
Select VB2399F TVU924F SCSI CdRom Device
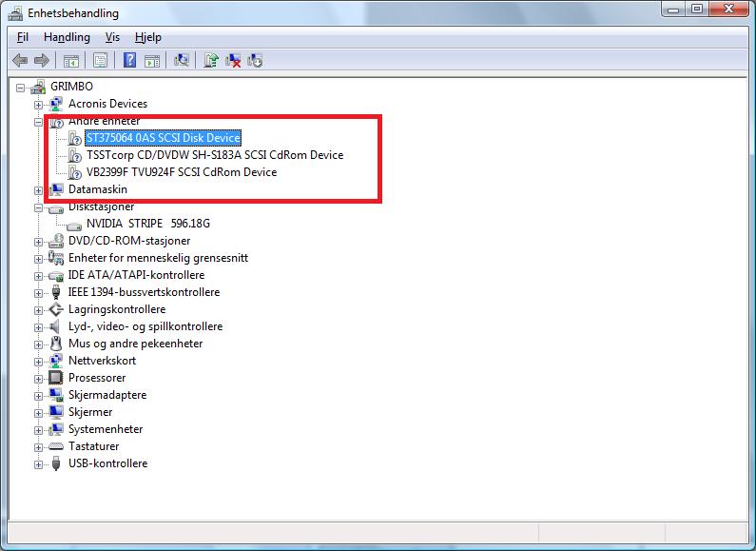tap(182, 172)
